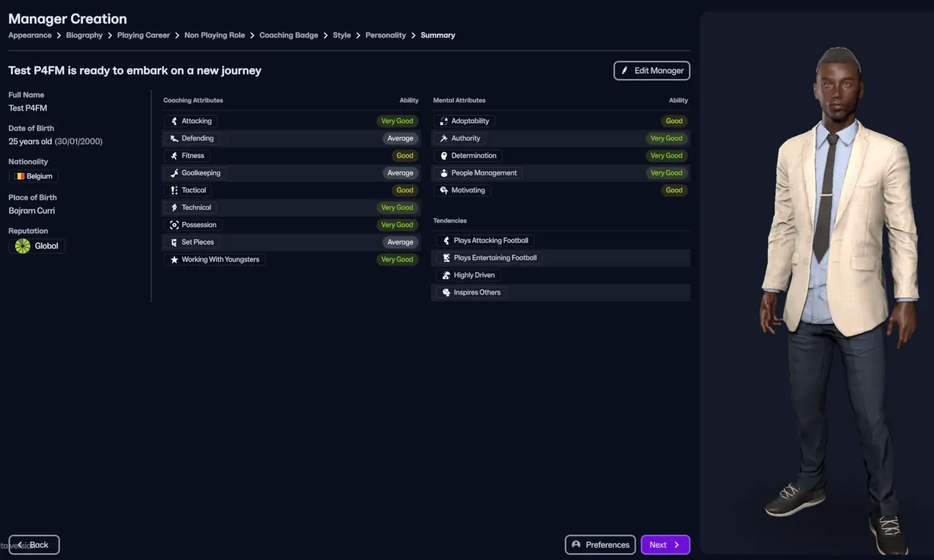The image size is (934, 560).
Task: Click the Technical attribute icon
Action: pos(174,208)
